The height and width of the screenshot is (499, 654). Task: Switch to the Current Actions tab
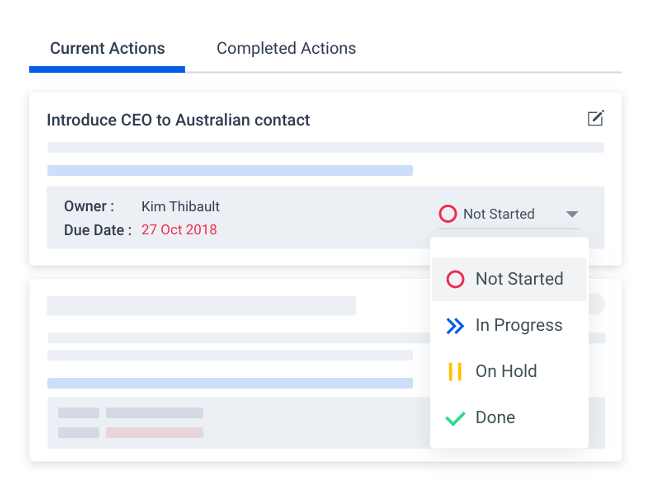pyautogui.click(x=107, y=48)
